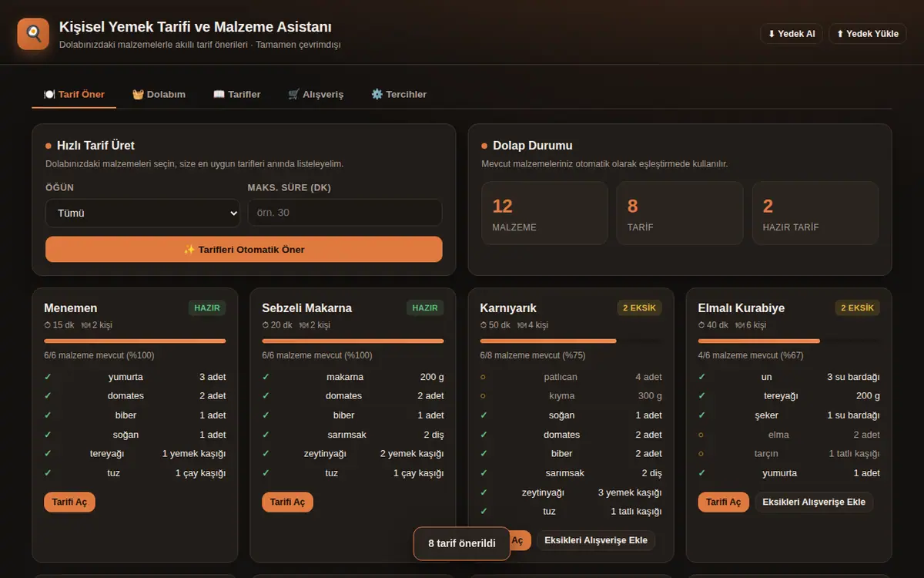Go to the Alışveriş tab
Image resolution: width=924 pixels, height=578 pixels.
pyautogui.click(x=316, y=94)
